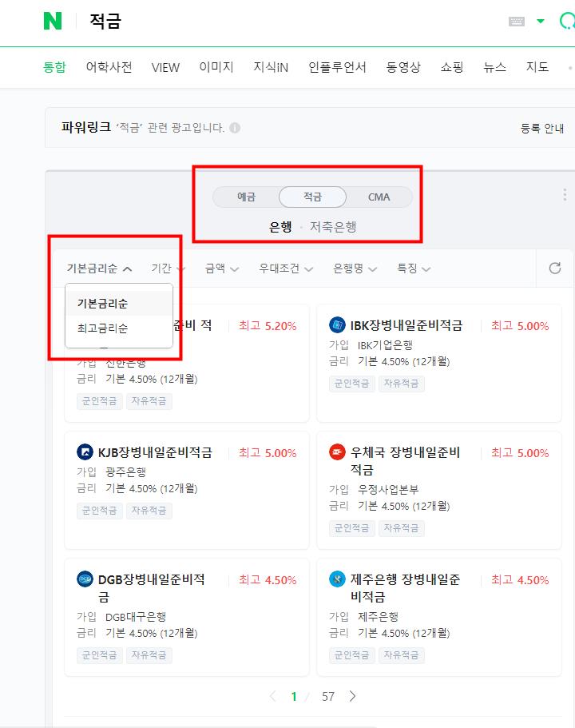575x728 pixels.
Task: Open the 인플루언서 tab
Action: tap(337, 67)
